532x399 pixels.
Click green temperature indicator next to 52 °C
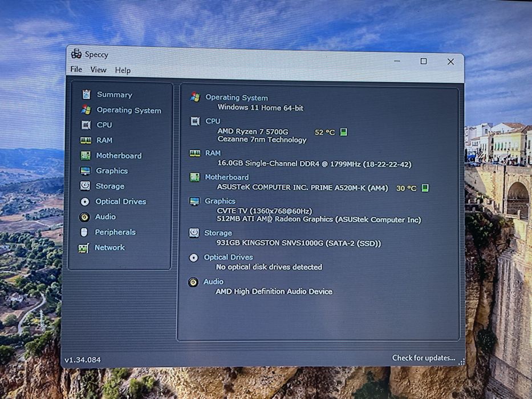coord(344,132)
